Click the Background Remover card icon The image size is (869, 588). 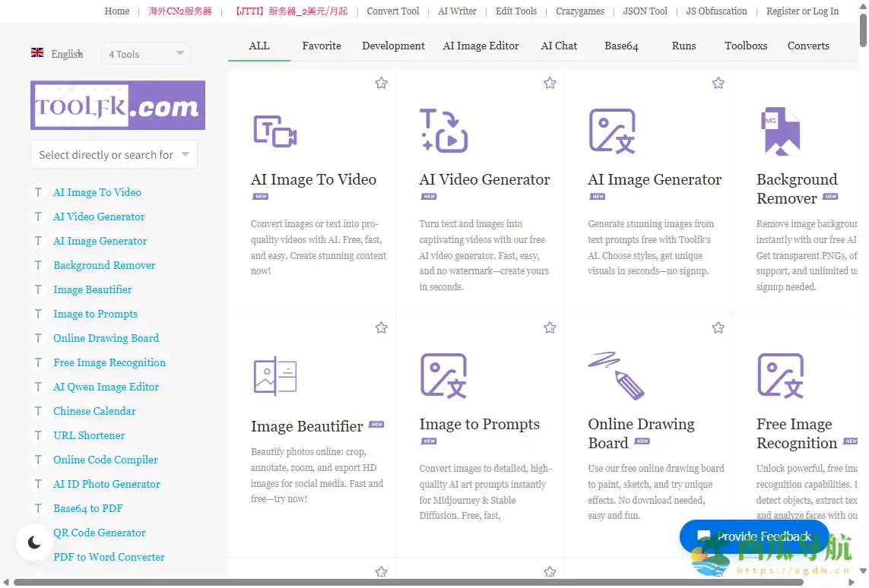pyautogui.click(x=780, y=131)
